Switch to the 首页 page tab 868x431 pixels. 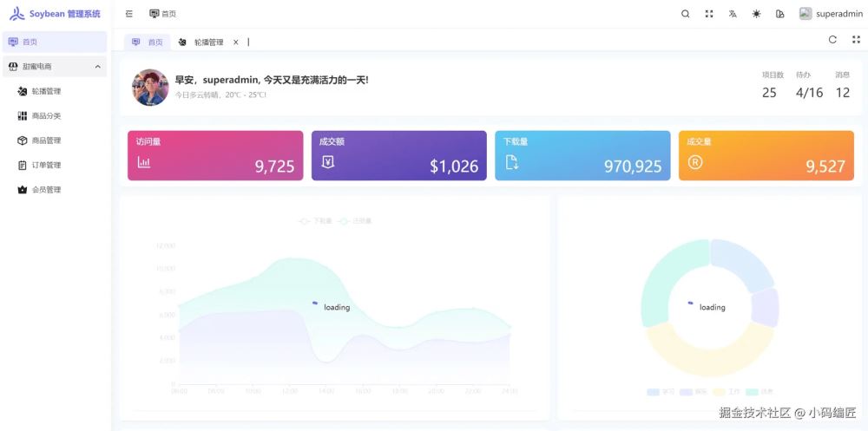click(x=148, y=42)
